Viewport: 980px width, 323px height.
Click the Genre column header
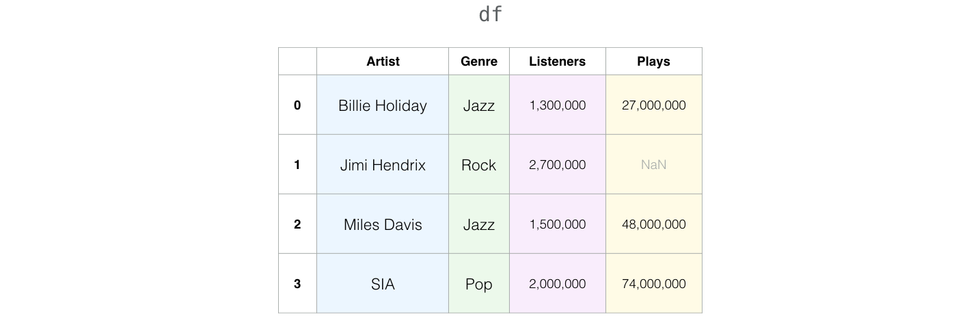coord(479,62)
